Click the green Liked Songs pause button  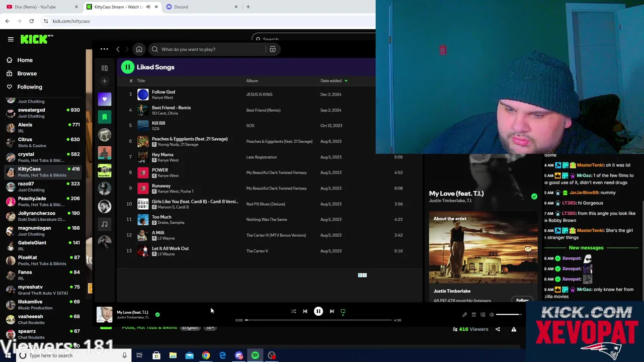pyautogui.click(x=128, y=67)
